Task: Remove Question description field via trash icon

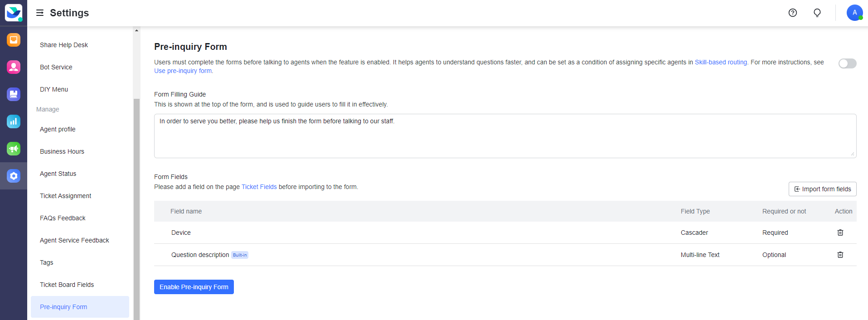Action: click(840, 255)
